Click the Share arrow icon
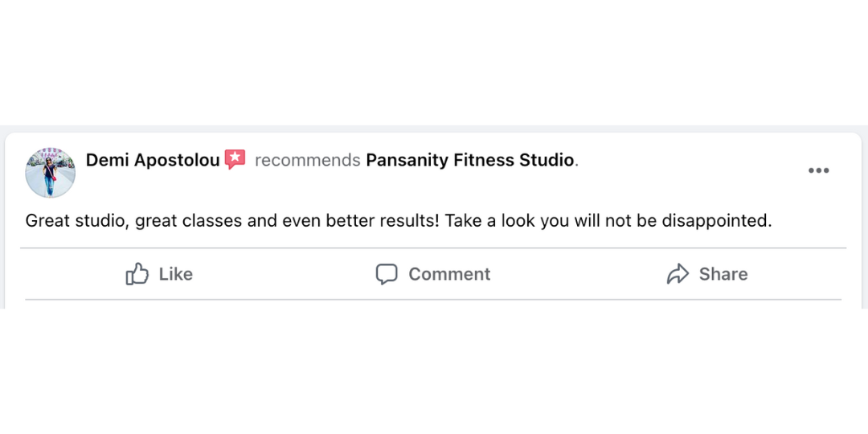868x434 pixels. point(678,274)
